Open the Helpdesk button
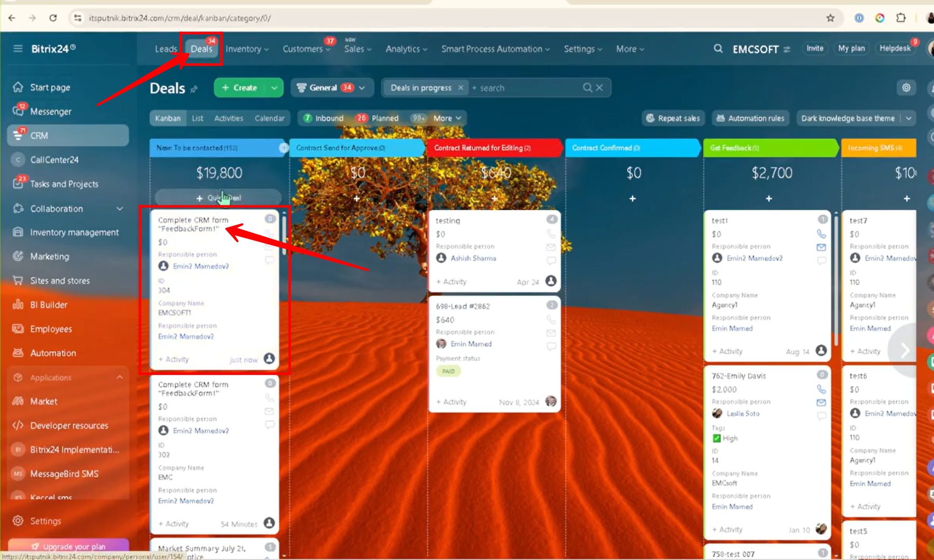This screenshot has width=934, height=560. pos(895,48)
